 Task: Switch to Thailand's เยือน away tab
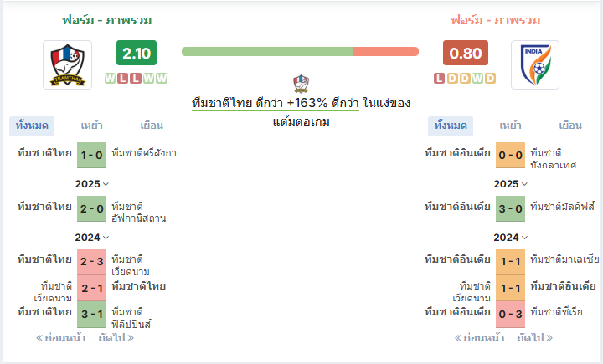[x=152, y=126]
